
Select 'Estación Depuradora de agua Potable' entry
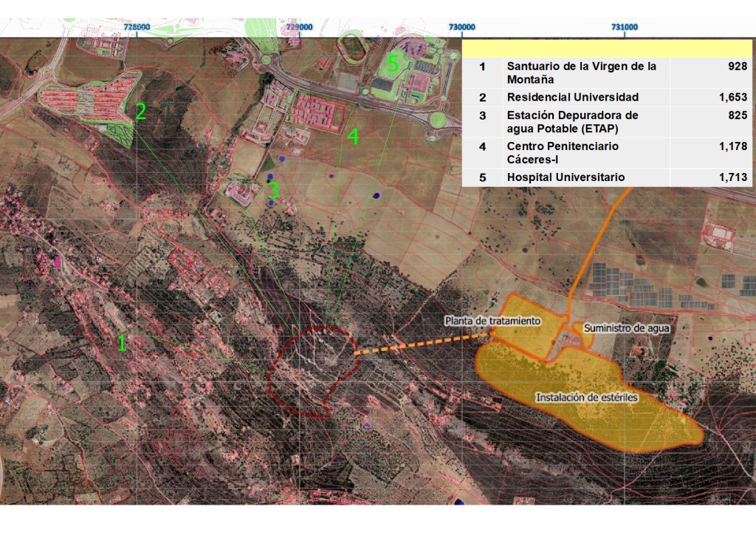pos(572,122)
